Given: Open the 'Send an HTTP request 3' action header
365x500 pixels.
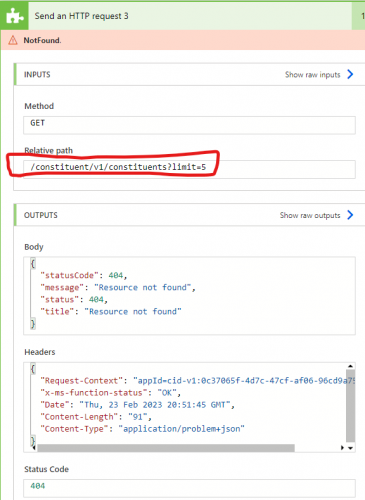Looking at the screenshot, I should point(190,16).
